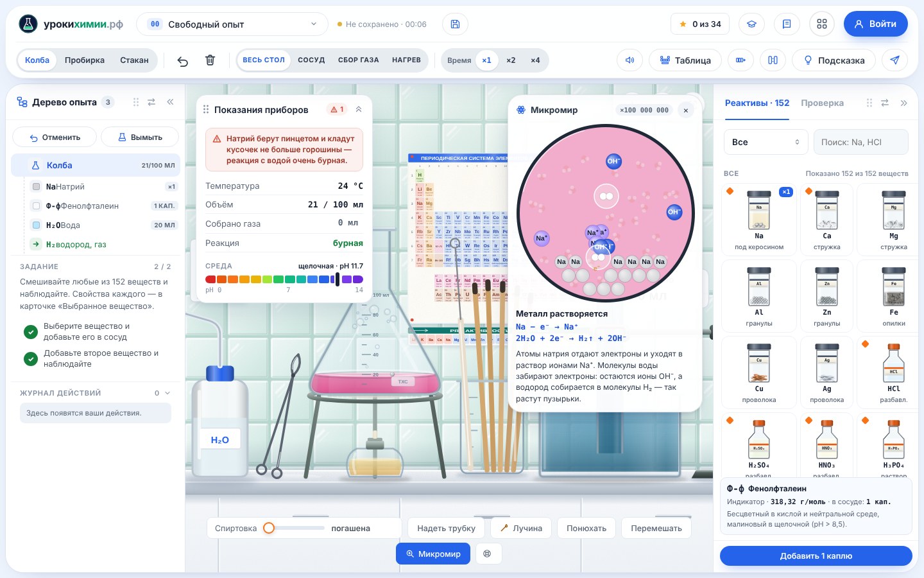Focus the reagent search field
The height and width of the screenshot is (578, 924).
tap(861, 142)
